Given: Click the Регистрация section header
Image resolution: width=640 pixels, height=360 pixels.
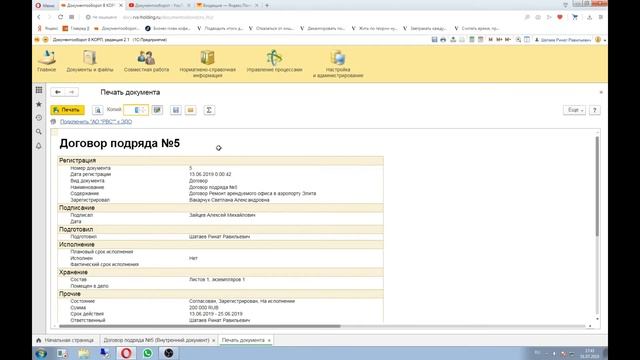Looking at the screenshot, I should [x=220, y=160].
